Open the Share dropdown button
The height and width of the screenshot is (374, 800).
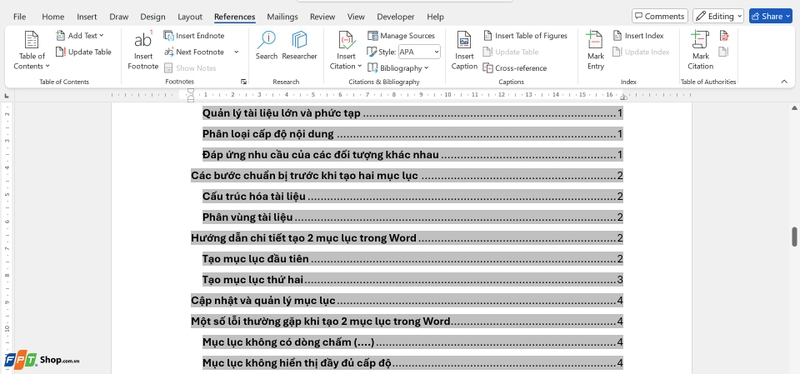770,16
